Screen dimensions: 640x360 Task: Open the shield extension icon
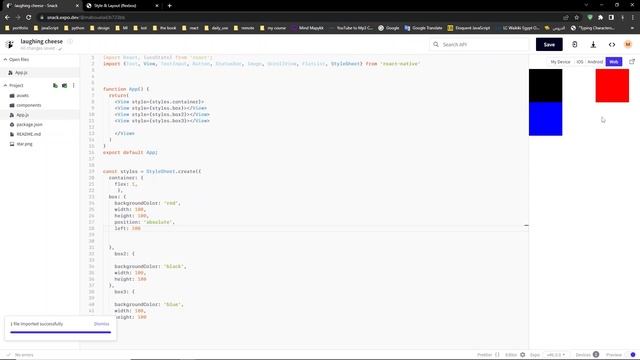[590, 18]
